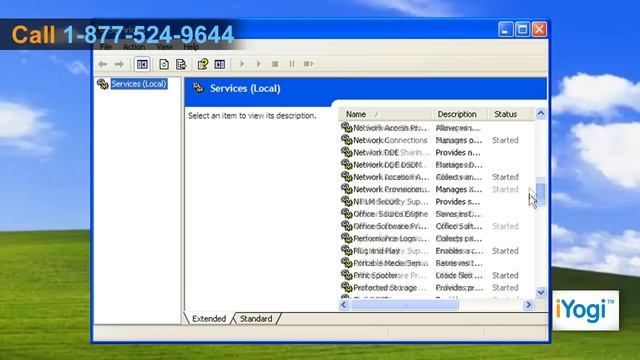The height and width of the screenshot is (360, 640).
Task: Select the Plug and Play service row
Action: 437,251
